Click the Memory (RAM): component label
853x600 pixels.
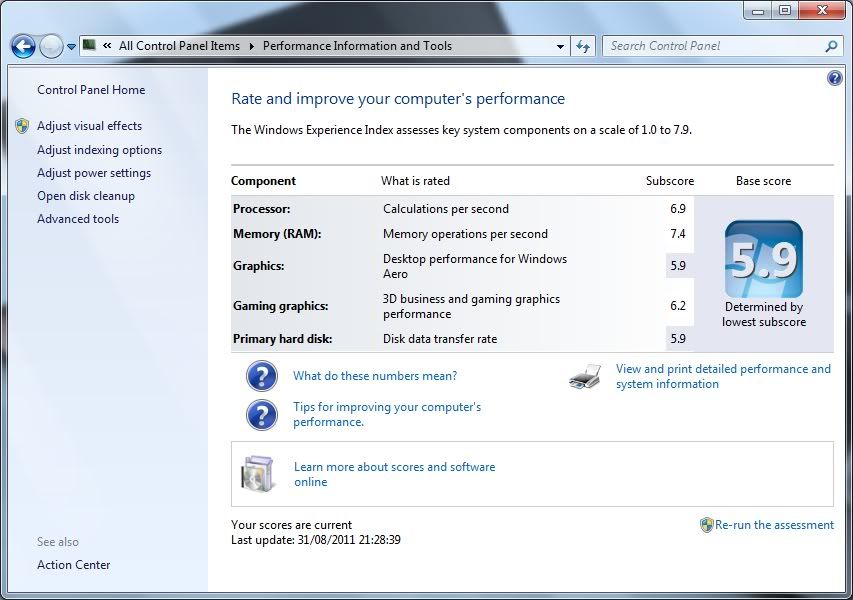[x=277, y=234]
